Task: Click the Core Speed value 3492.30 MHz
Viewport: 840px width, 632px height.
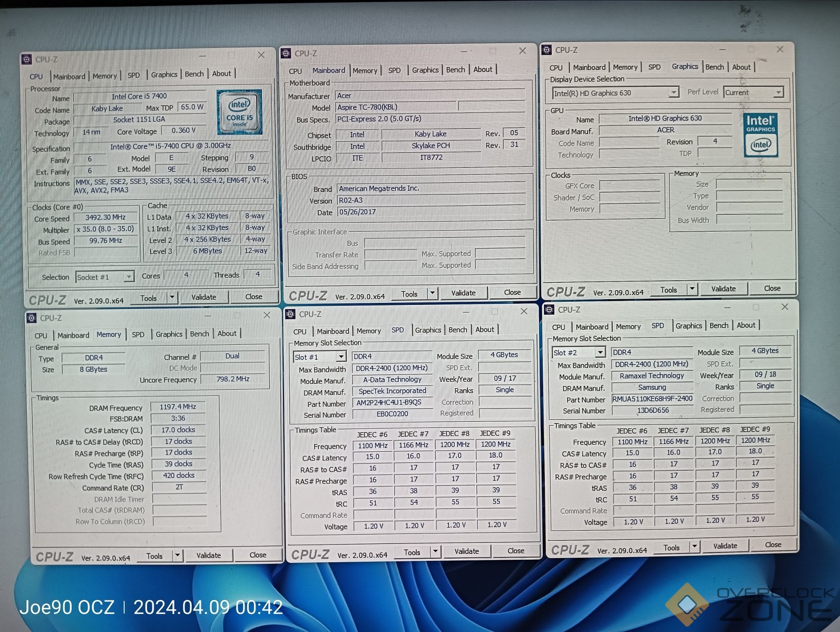Action: coord(105,217)
